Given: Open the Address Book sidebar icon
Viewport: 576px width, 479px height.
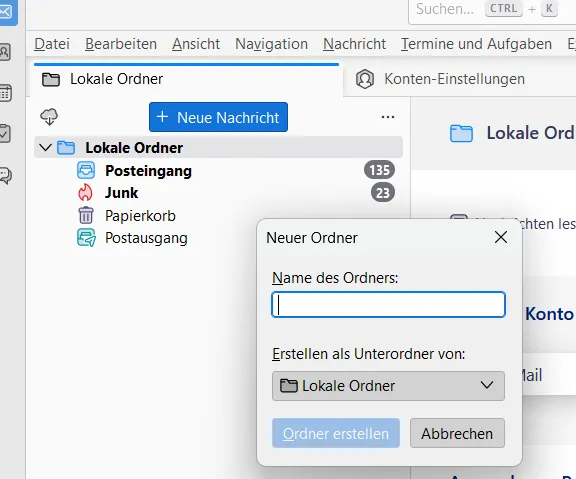Looking at the screenshot, I should pos(5,52).
